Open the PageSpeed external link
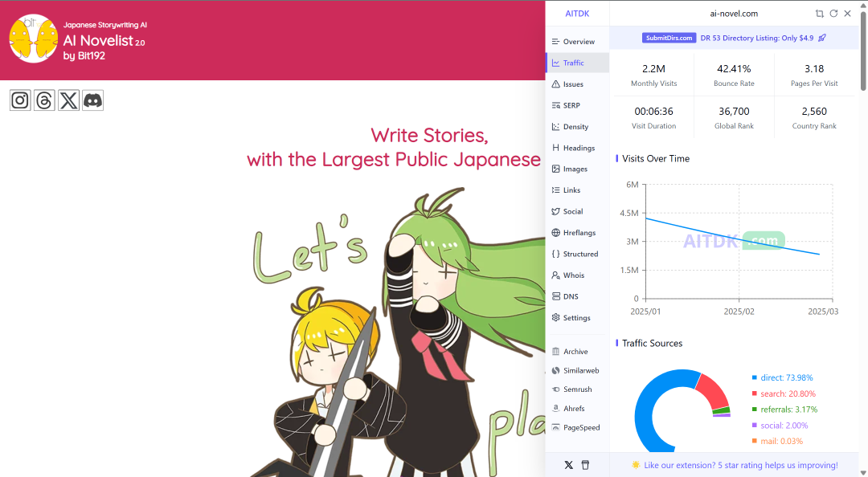 [577, 427]
